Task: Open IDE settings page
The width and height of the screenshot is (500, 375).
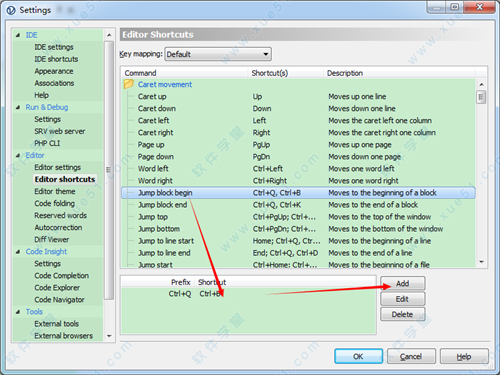Action: 54,47
